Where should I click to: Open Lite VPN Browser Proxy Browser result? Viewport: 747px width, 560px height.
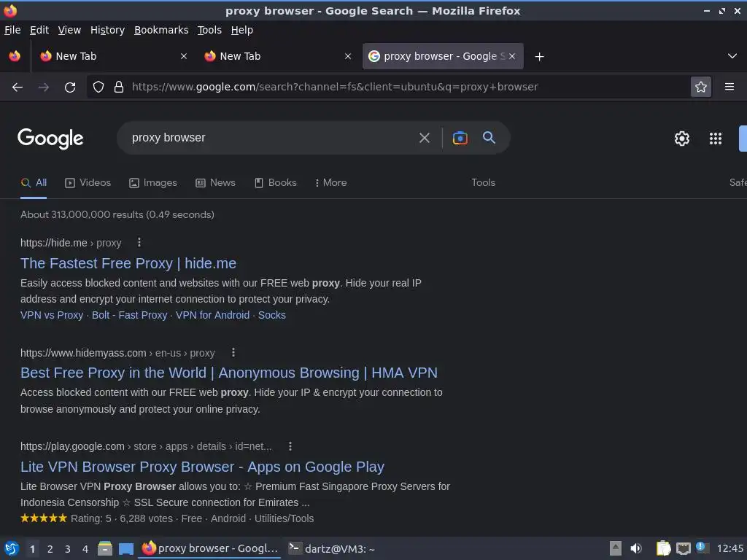[202, 467]
